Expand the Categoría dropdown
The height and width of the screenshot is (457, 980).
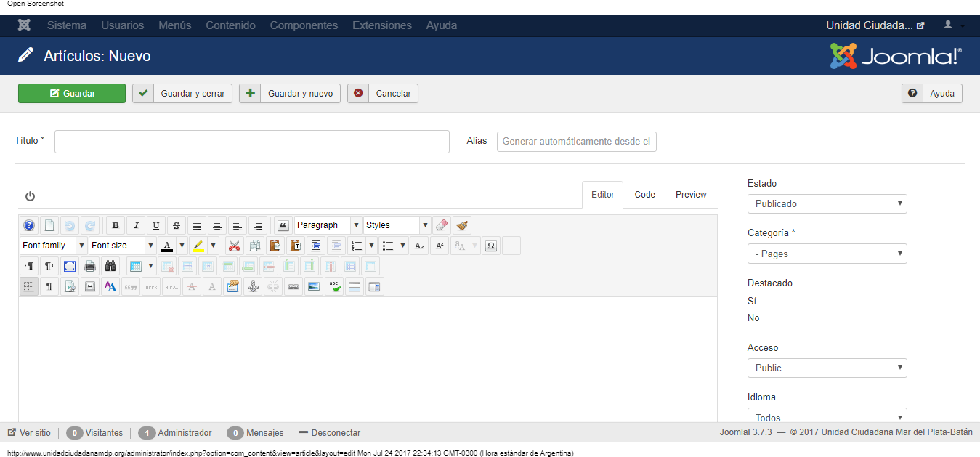(827, 254)
